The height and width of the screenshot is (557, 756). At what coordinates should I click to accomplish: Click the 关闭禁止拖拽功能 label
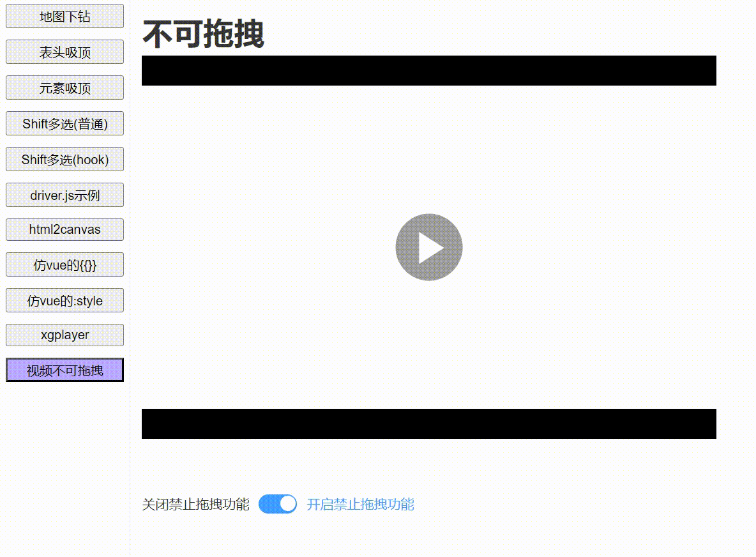coord(195,504)
